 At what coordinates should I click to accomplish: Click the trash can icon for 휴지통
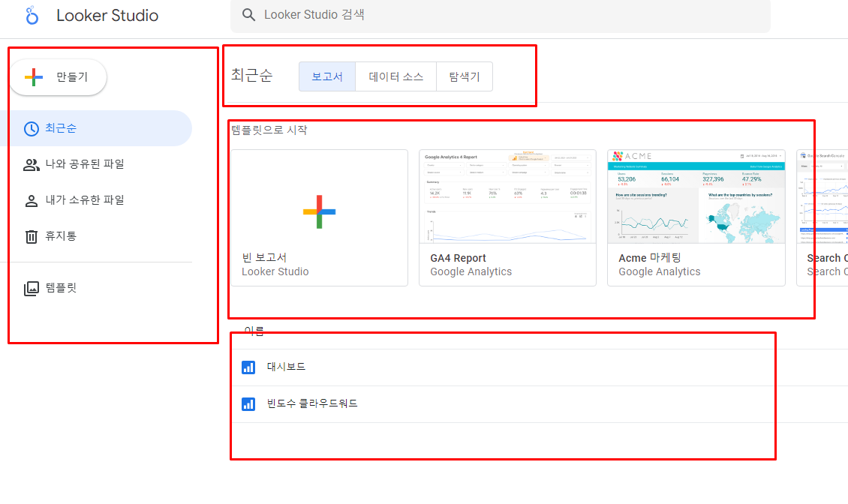click(32, 237)
